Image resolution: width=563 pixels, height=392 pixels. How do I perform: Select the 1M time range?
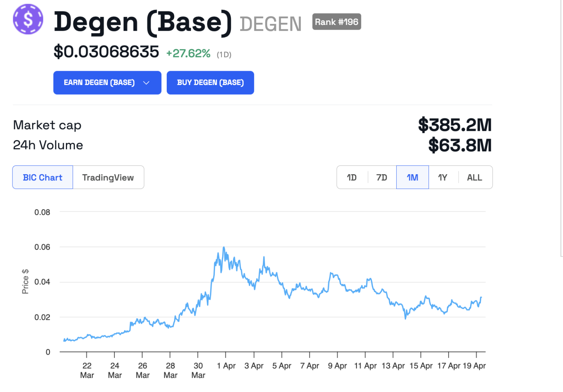[x=412, y=177]
